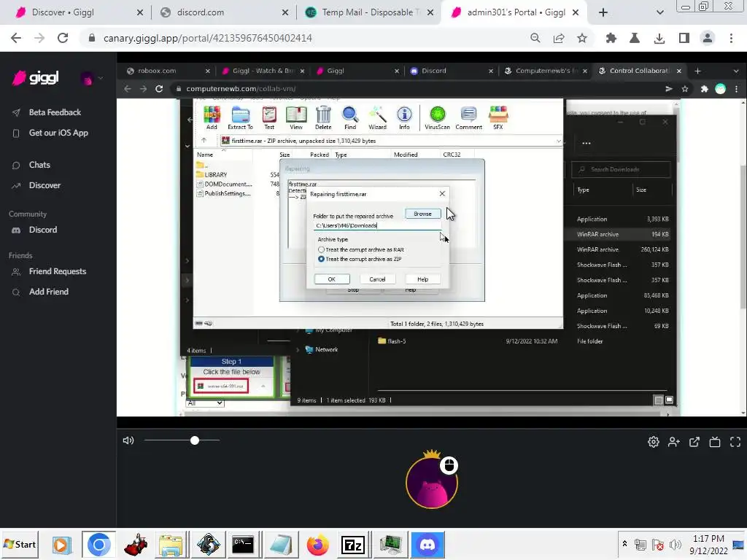Open the WinRAR Find tool
The width and height of the screenshot is (747, 560).
point(350,117)
